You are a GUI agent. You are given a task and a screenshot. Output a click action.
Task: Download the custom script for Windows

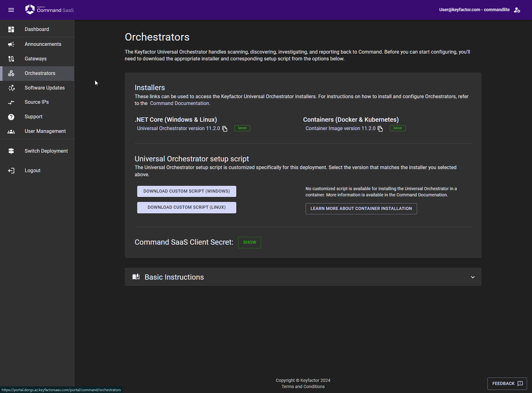coord(186,191)
